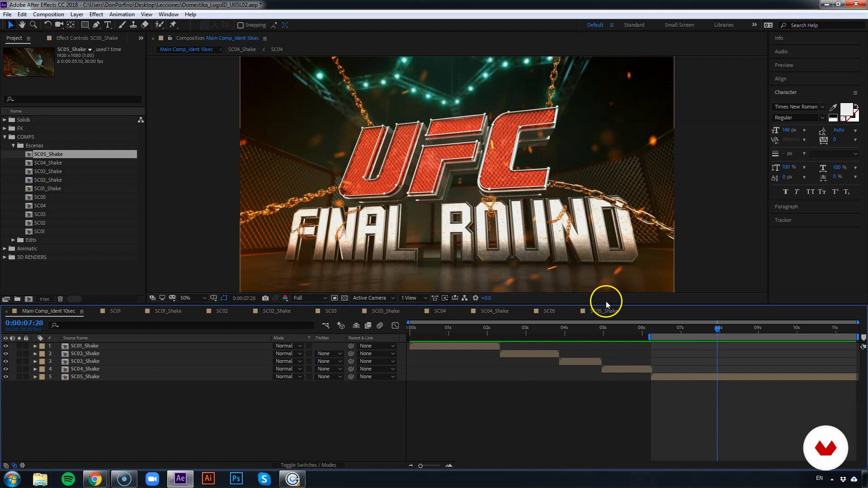This screenshot has height=488, width=868.
Task: Enable Motion Blur for timeline layers
Action: 380,325
